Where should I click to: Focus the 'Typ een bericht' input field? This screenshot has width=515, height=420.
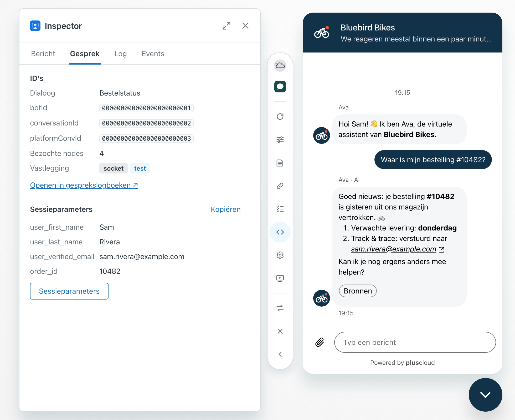click(x=415, y=342)
